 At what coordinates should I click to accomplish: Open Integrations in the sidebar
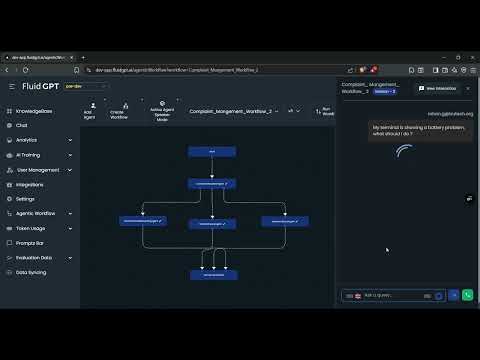pos(29,185)
